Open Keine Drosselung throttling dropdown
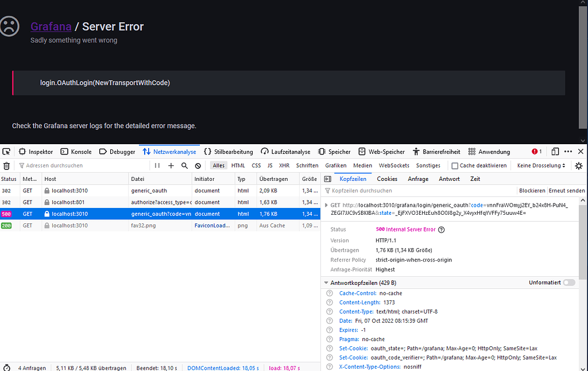588x371 pixels. click(541, 165)
